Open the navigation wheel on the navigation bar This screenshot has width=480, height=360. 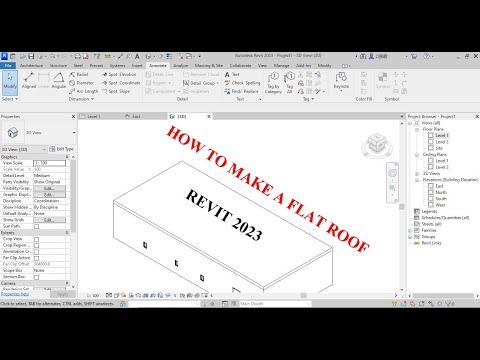[x=392, y=173]
